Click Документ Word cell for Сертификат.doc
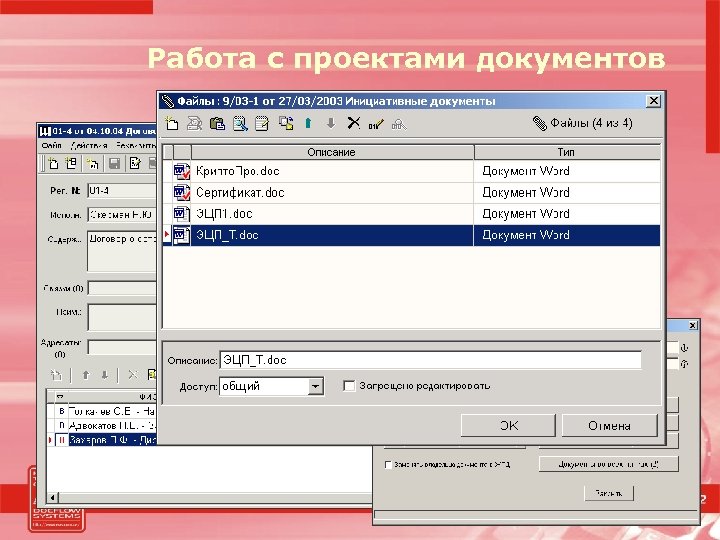The width and height of the screenshot is (720, 540). pos(567,192)
